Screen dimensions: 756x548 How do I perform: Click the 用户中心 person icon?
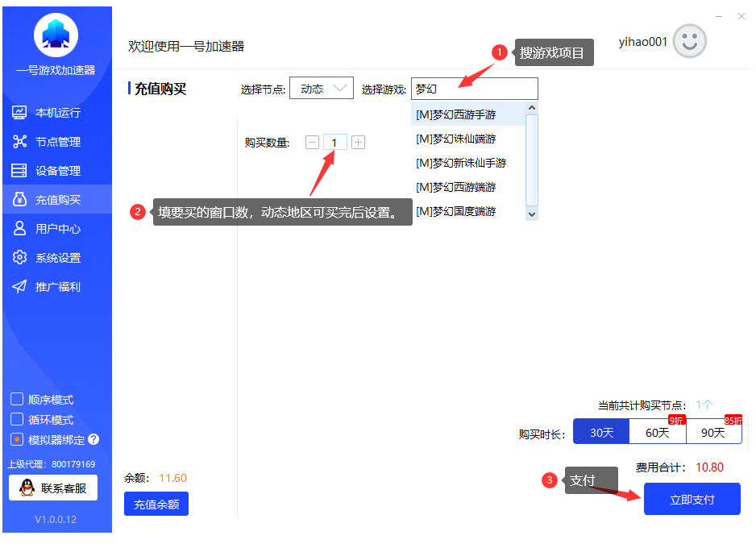pyautogui.click(x=19, y=228)
